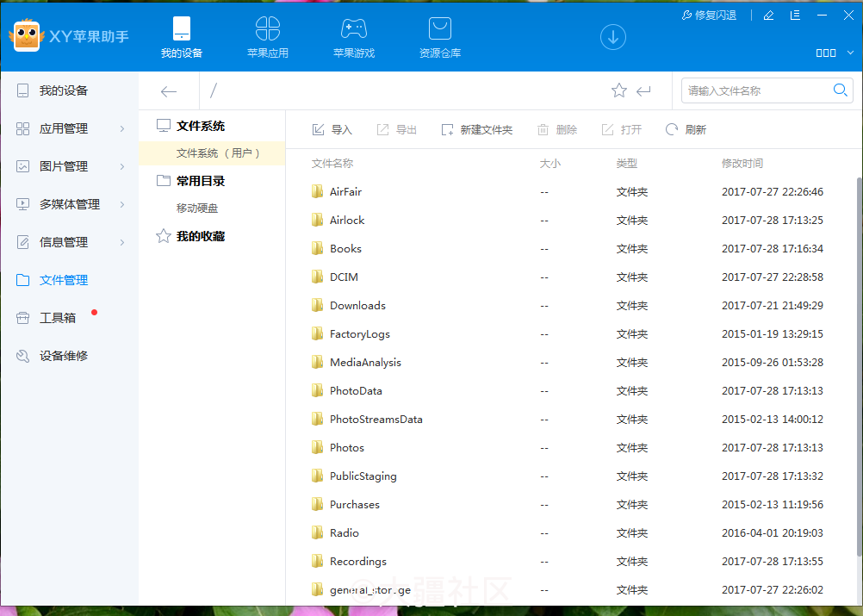Toggle the favorite star next to the path
This screenshot has width=863, height=616.
tap(618, 90)
